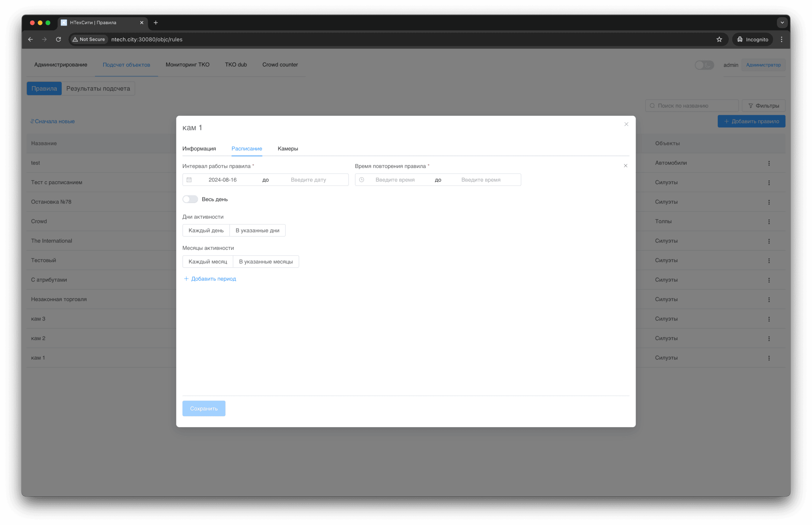Enable the Весь день switch
The width and height of the screenshot is (812, 525).
tap(190, 199)
